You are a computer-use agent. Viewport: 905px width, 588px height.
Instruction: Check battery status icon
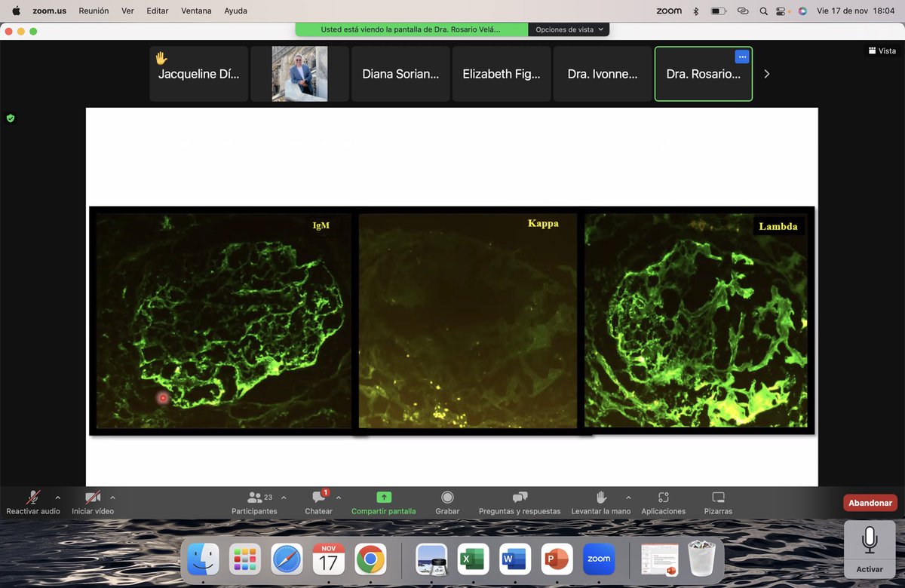(x=719, y=11)
